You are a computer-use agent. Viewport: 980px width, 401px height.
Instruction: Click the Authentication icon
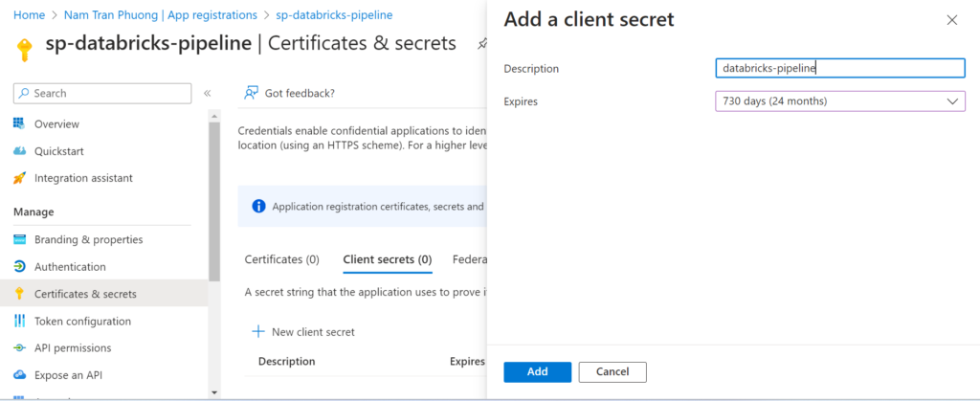19,267
